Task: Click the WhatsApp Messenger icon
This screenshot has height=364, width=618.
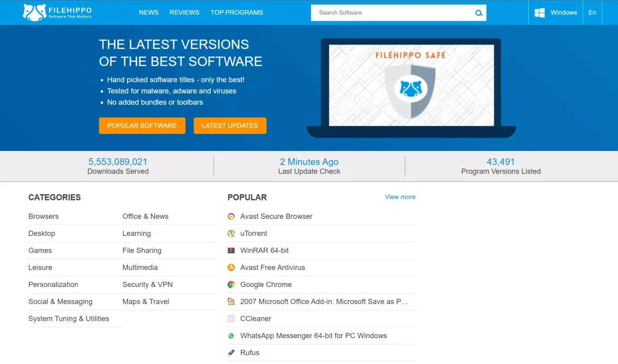Action: tap(231, 336)
